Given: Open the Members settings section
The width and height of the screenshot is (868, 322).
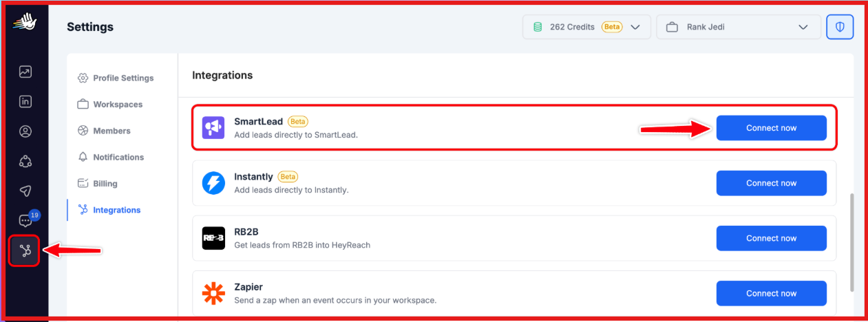Looking at the screenshot, I should [104, 131].
